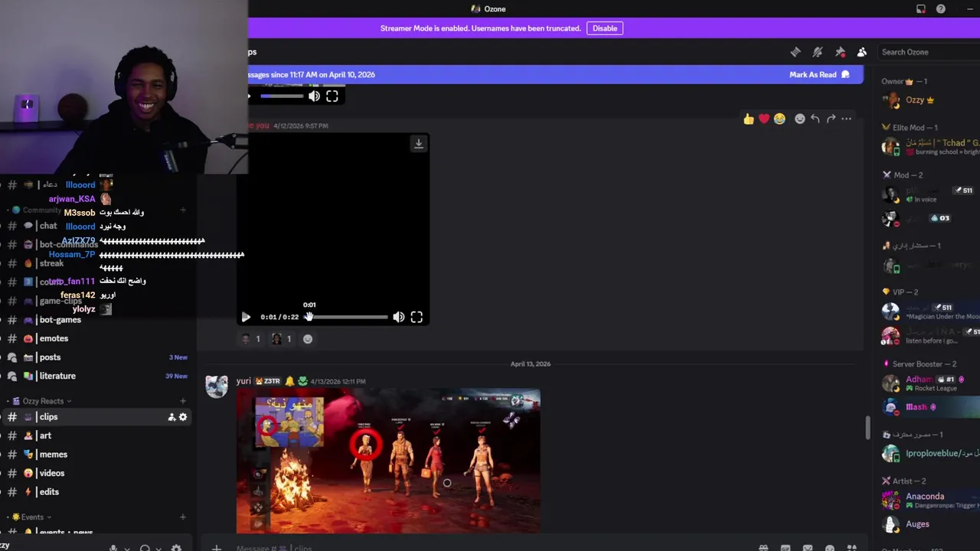Open the clips channel settings gear
Screen dimensions: 980x551
[183, 417]
